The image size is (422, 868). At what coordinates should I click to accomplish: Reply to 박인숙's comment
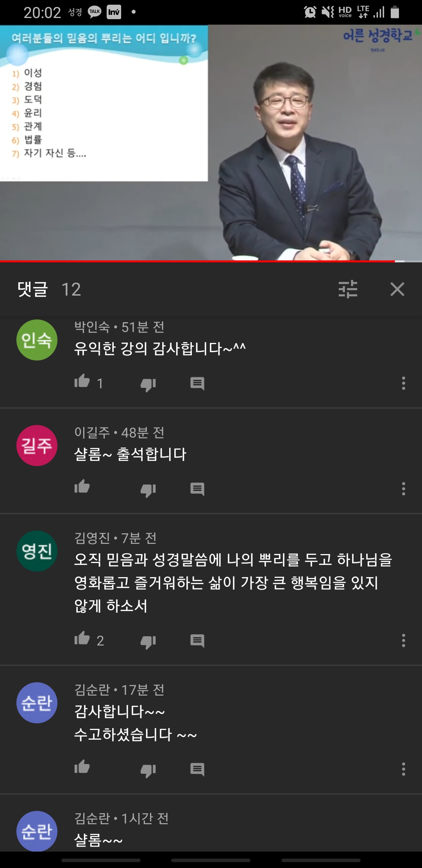pos(197,384)
